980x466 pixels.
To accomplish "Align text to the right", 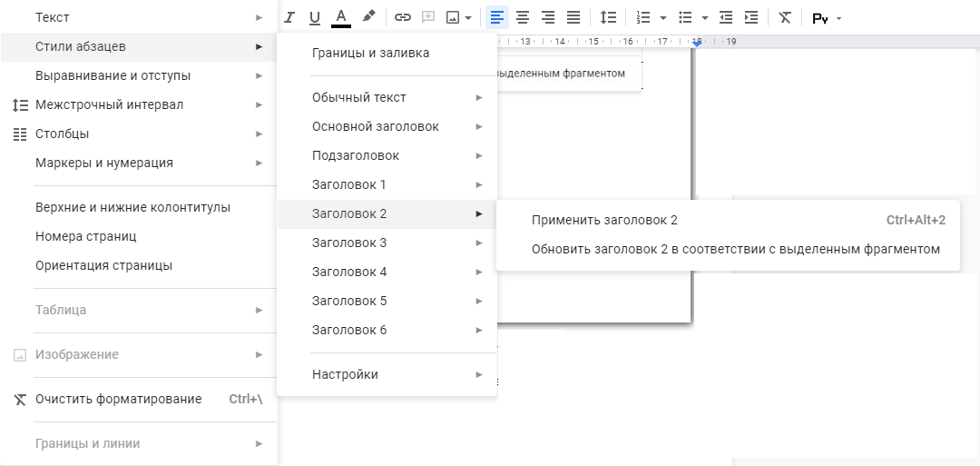I will click(x=548, y=17).
